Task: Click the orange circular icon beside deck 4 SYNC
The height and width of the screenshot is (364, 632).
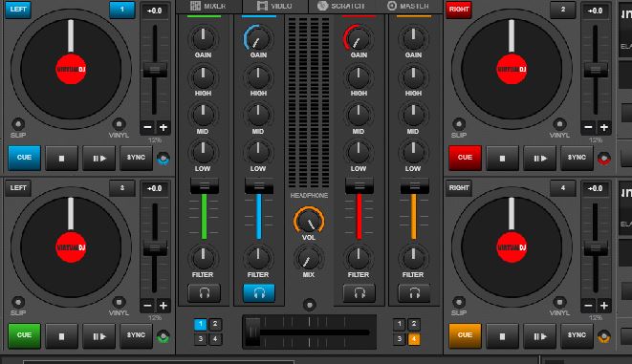Action: click(603, 336)
